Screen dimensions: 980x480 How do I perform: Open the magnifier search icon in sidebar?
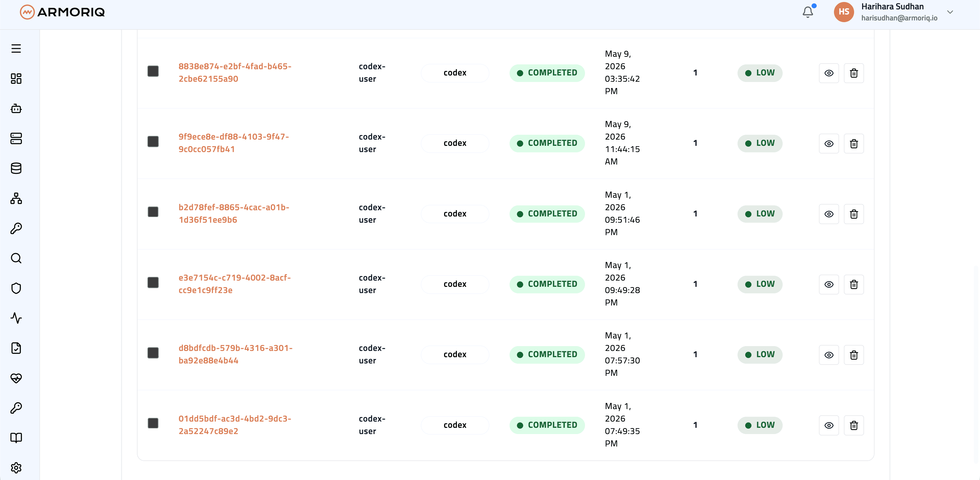click(x=16, y=258)
